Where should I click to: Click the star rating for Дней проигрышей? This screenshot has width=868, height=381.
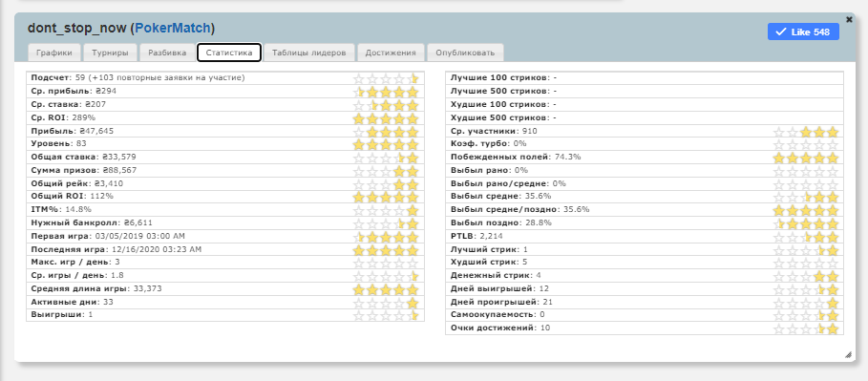[x=806, y=303]
